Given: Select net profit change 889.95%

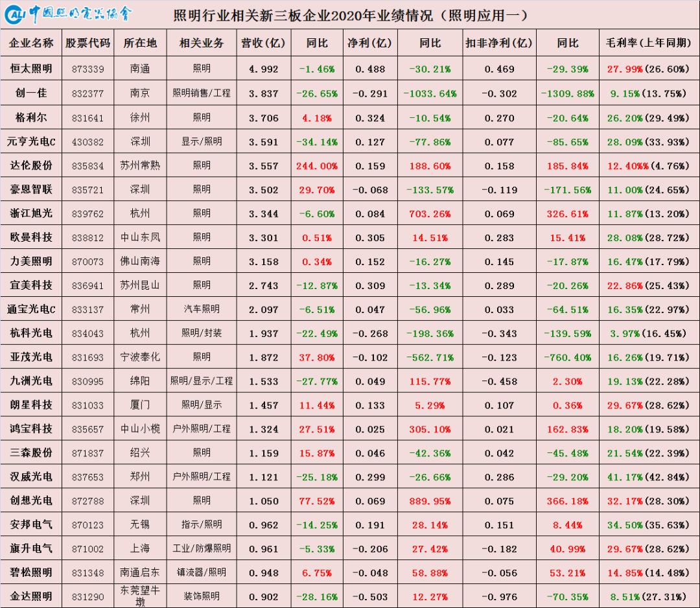Looking at the screenshot, I should click(430, 501).
